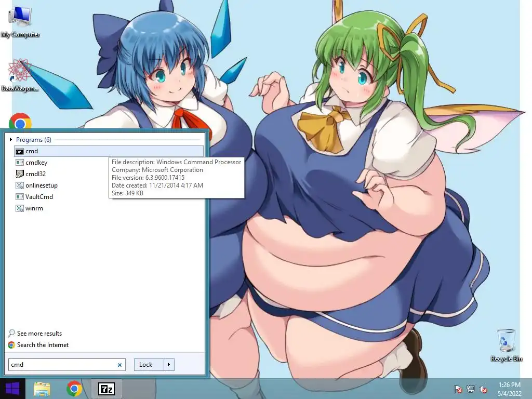Open the Chrome desktop icon above the start menu

(x=20, y=121)
